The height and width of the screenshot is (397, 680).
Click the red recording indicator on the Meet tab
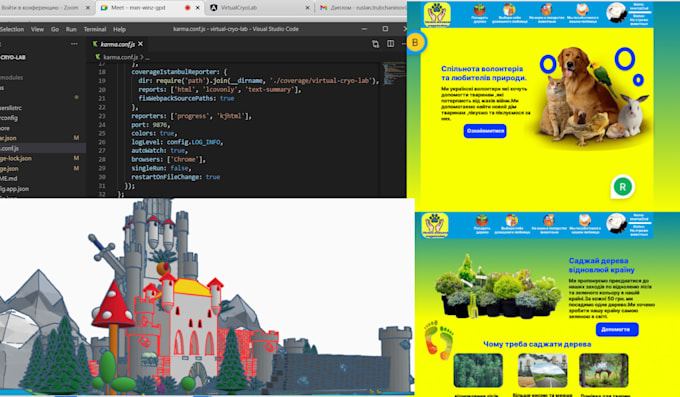coord(188,8)
